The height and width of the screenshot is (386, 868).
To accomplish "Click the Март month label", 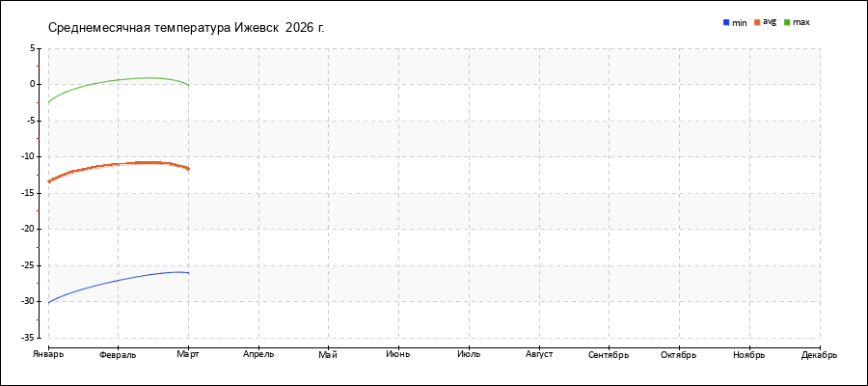I will (188, 355).
